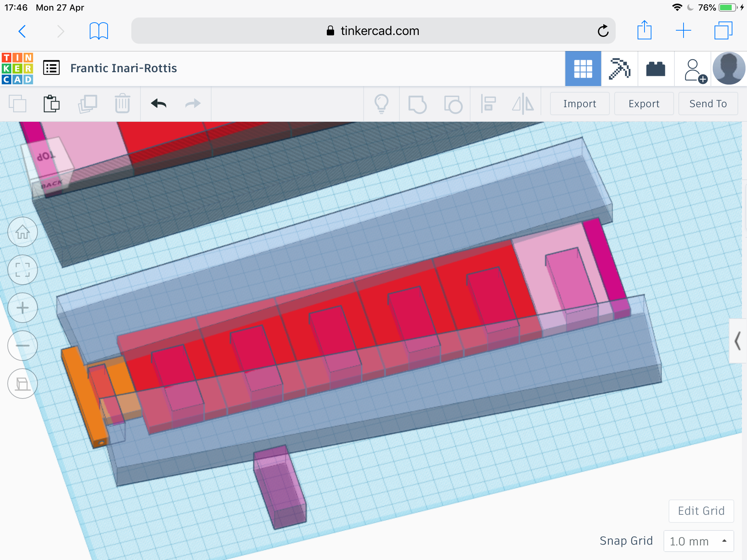Click the Group shapes tool
This screenshot has width=747, height=560.
(418, 104)
